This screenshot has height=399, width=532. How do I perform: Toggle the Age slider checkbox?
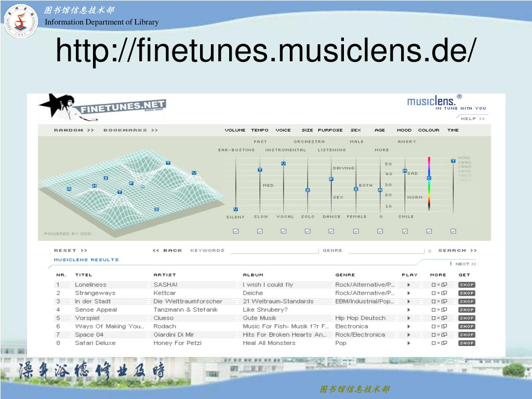pos(380,231)
